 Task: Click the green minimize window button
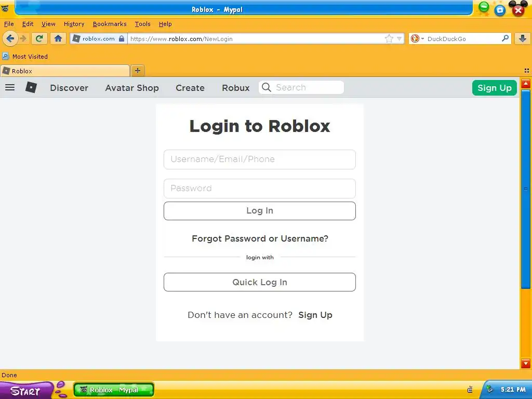pyautogui.click(x=484, y=7)
